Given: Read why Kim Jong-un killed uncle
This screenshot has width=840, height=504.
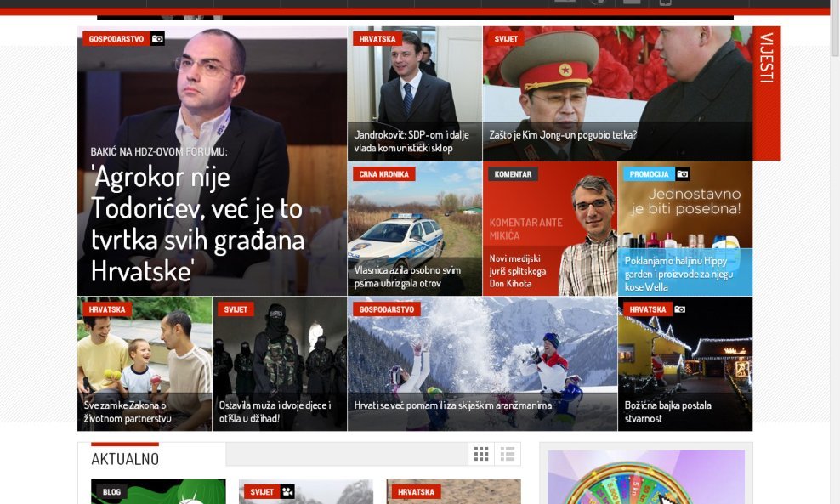Looking at the screenshot, I should tap(563, 135).
